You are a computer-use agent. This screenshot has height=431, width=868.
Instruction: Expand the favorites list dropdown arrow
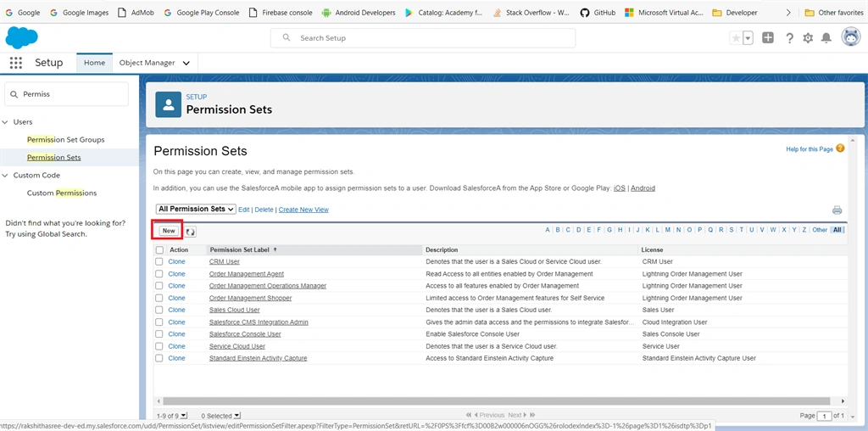coord(748,37)
